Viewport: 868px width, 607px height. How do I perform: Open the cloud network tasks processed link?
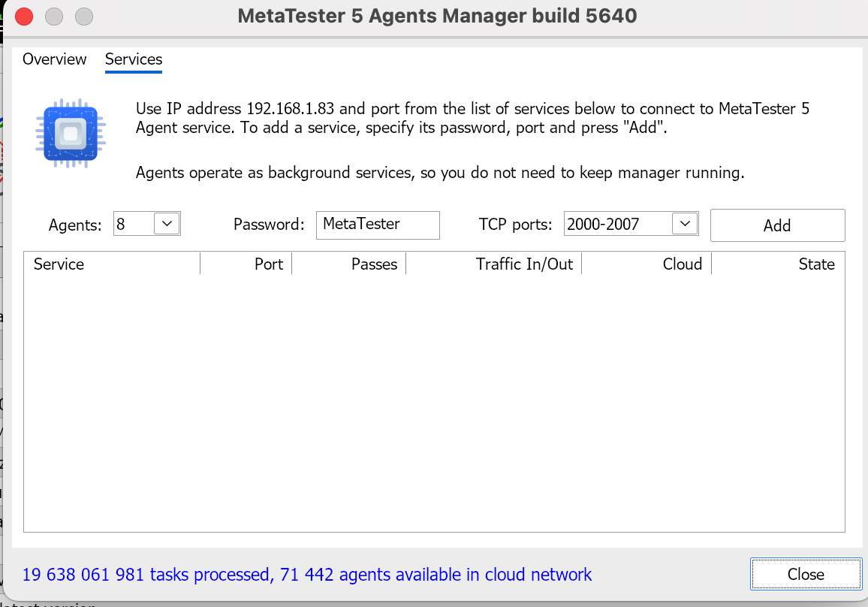(307, 575)
